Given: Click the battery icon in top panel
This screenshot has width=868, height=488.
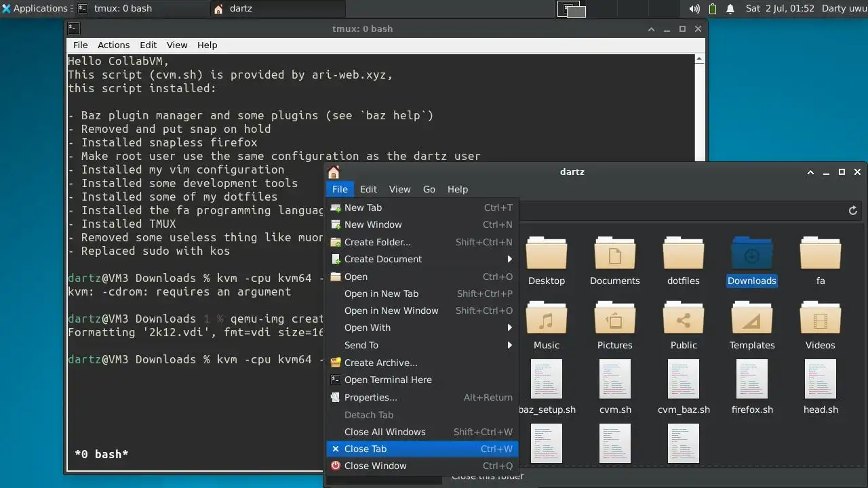Looking at the screenshot, I should point(713,9).
